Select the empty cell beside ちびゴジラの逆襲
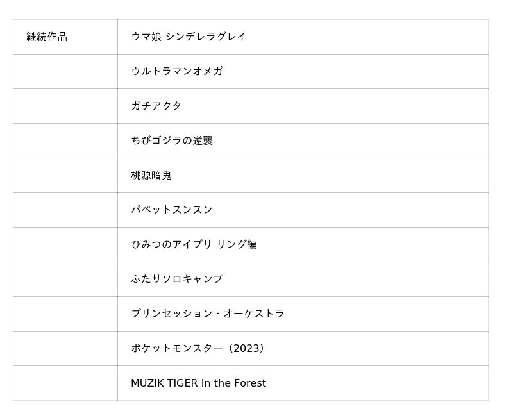 click(x=65, y=140)
